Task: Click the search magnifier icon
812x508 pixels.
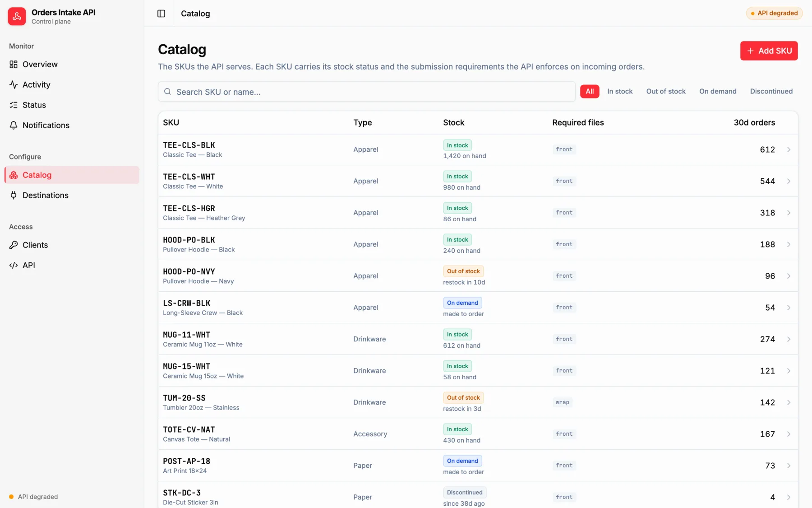Action: 167,92
